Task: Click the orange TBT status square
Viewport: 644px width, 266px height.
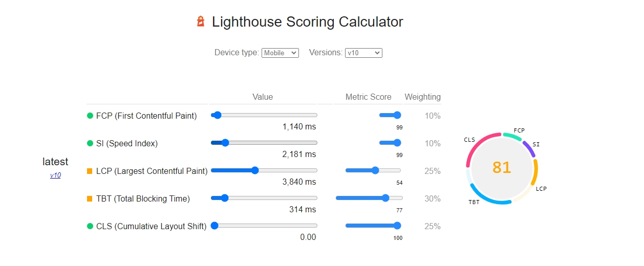Action: pos(90,198)
